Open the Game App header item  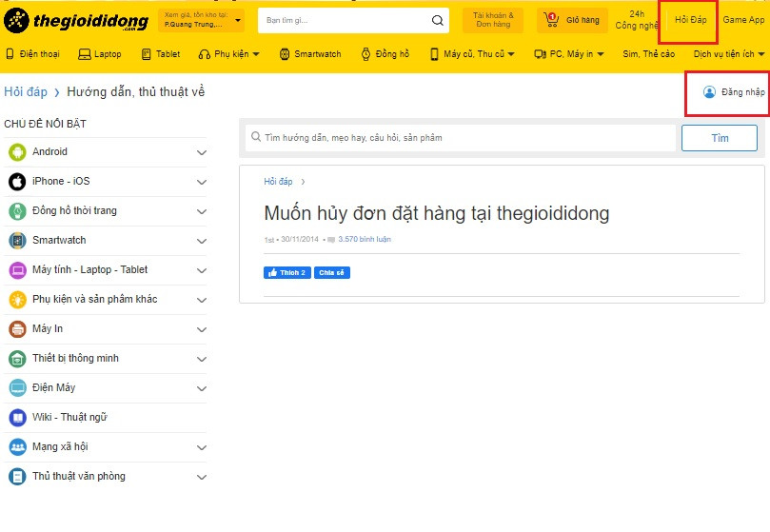(743, 20)
